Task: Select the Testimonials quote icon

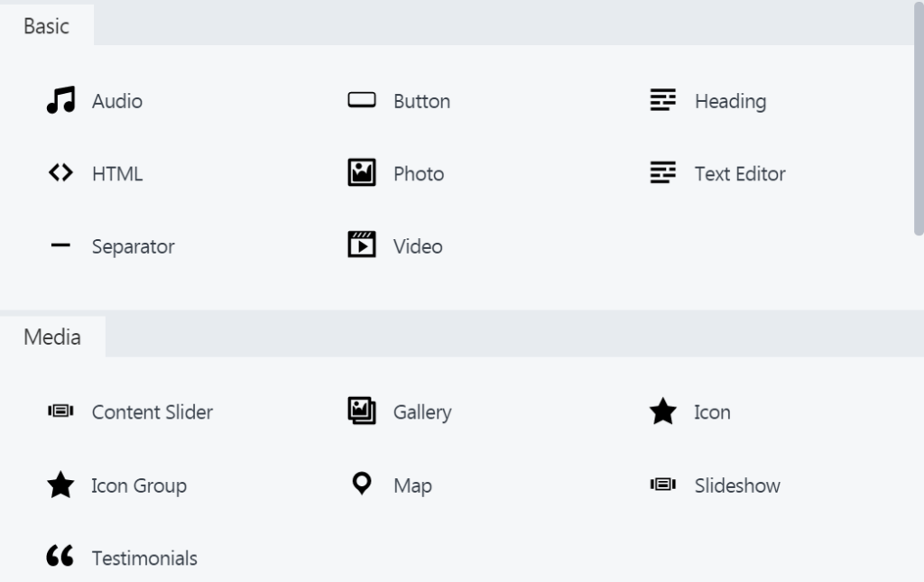Action: (x=60, y=556)
